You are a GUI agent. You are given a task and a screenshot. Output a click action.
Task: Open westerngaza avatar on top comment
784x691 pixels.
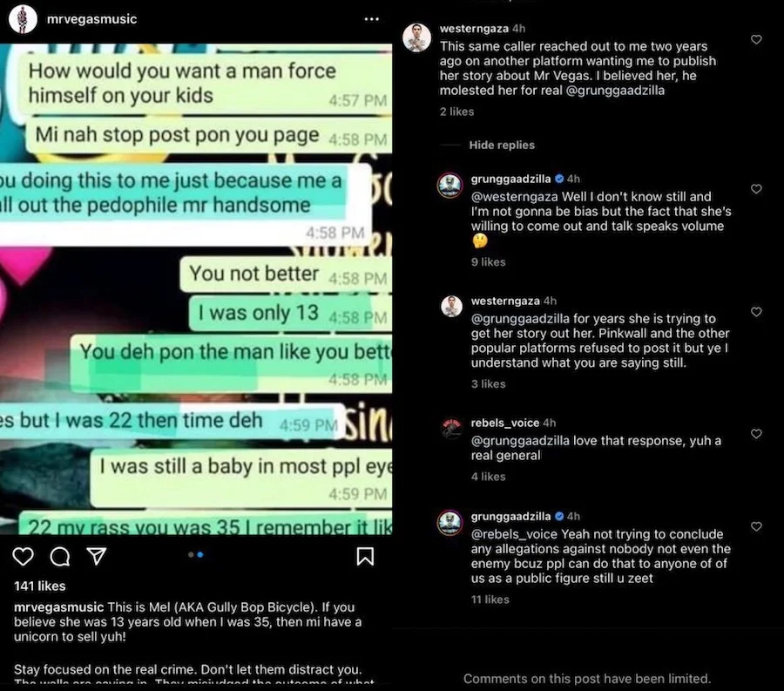416,37
